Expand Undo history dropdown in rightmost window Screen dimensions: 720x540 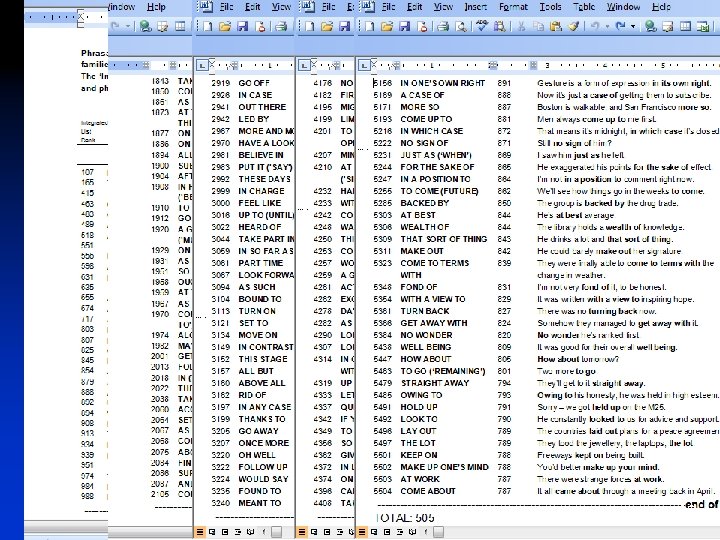pyautogui.click(x=607, y=27)
